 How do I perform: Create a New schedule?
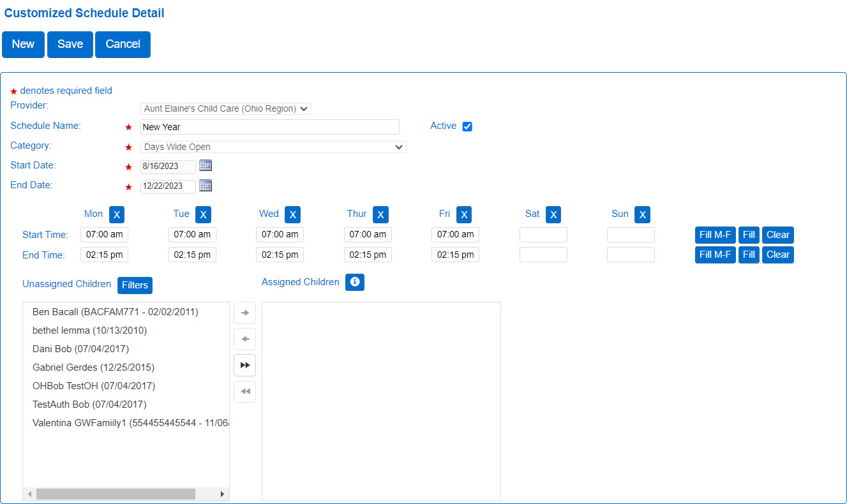[23, 44]
